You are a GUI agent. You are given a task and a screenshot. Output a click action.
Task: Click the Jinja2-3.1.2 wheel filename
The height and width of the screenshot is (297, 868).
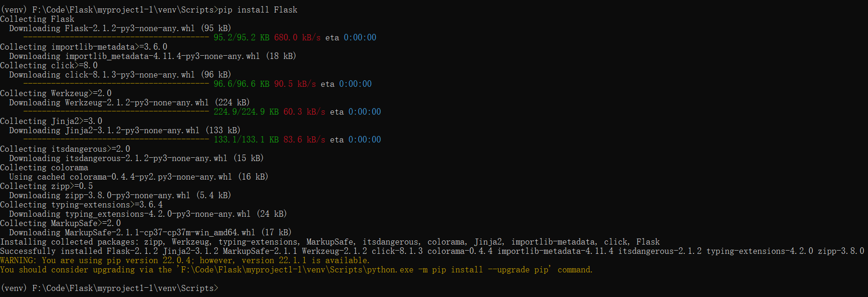tap(132, 130)
